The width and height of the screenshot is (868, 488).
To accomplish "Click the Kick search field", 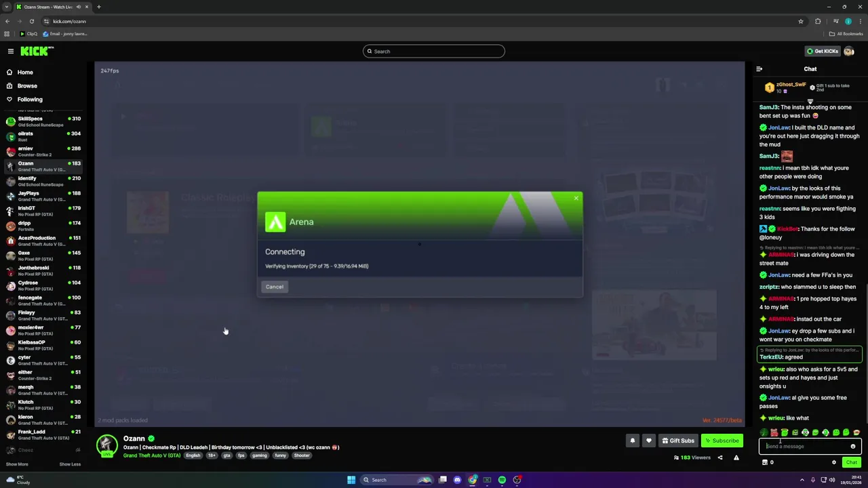I will pos(434,52).
